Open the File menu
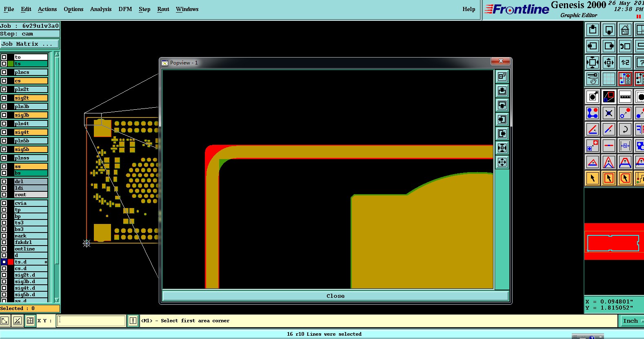Screen dimensions: 644x339 tap(9, 9)
